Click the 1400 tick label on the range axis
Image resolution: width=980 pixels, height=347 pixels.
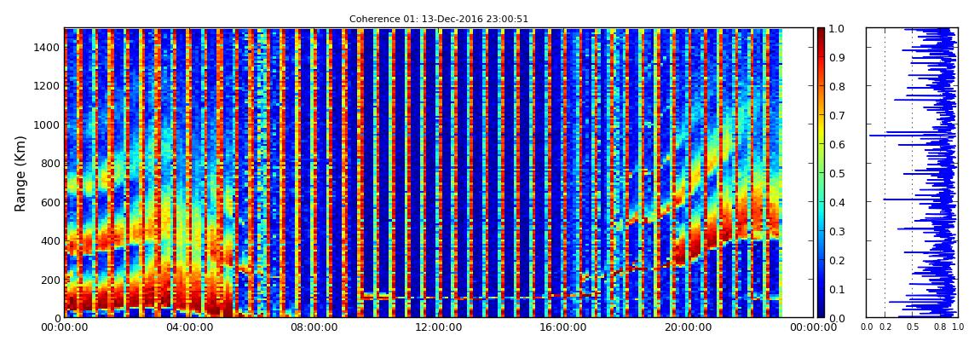(x=48, y=47)
